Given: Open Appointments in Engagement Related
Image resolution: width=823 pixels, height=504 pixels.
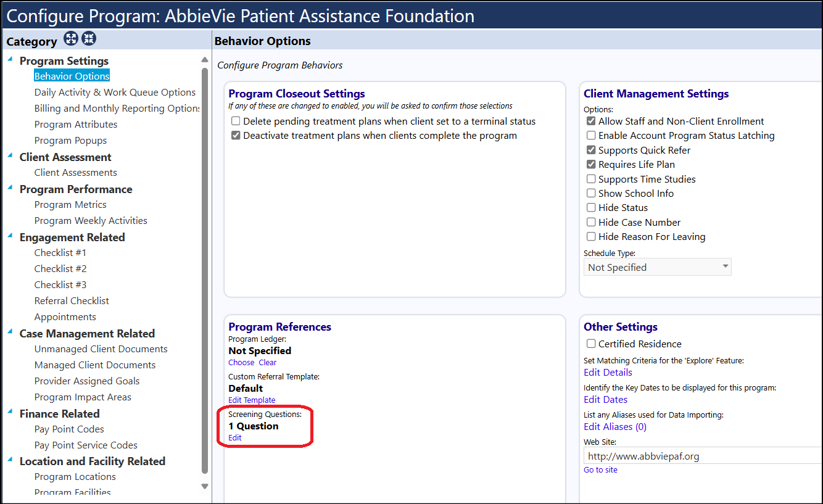Looking at the screenshot, I should tap(65, 316).
